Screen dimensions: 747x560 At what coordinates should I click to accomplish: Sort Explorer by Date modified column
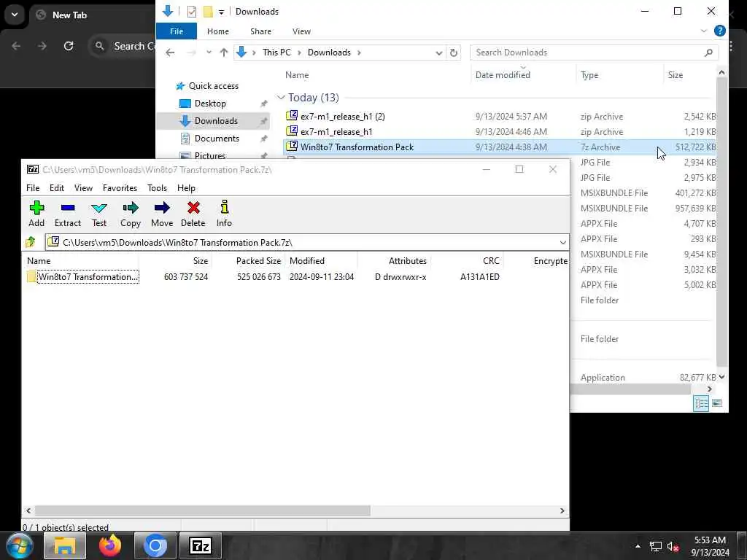[x=503, y=75]
